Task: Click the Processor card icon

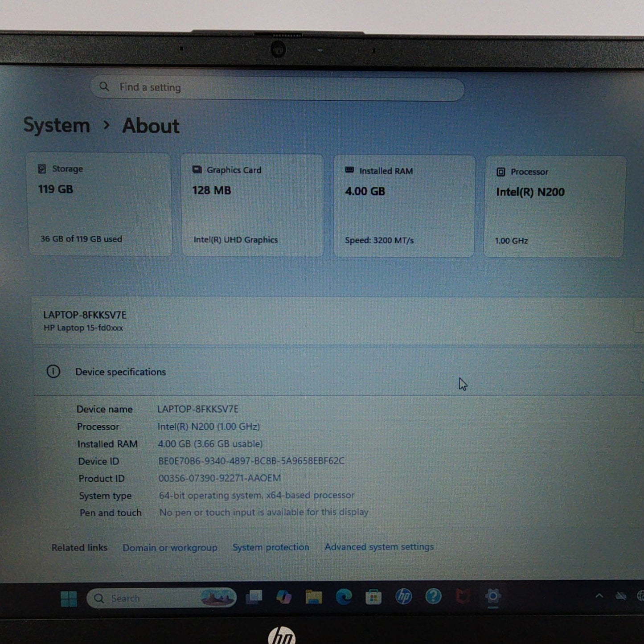Action: pos(501,172)
